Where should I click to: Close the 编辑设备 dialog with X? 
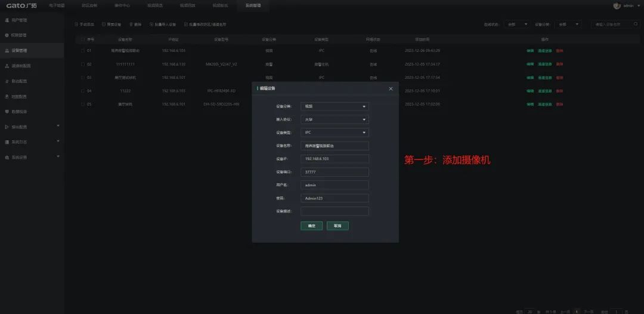[x=391, y=88]
